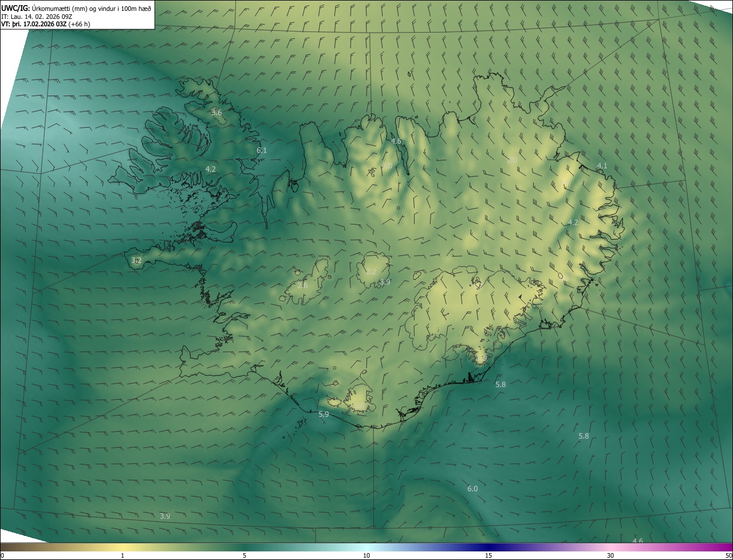
Task: Click the 4.2 value inside the Westfjords peninsula
Action: [x=211, y=169]
